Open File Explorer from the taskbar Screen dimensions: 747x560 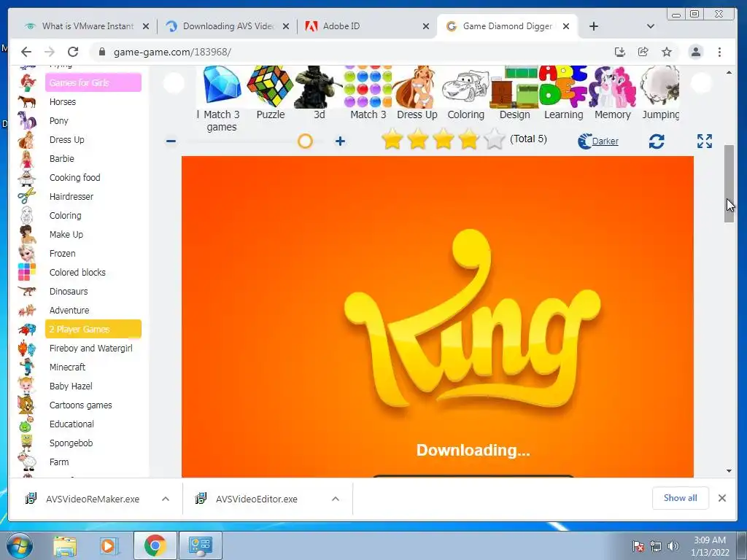coord(65,545)
